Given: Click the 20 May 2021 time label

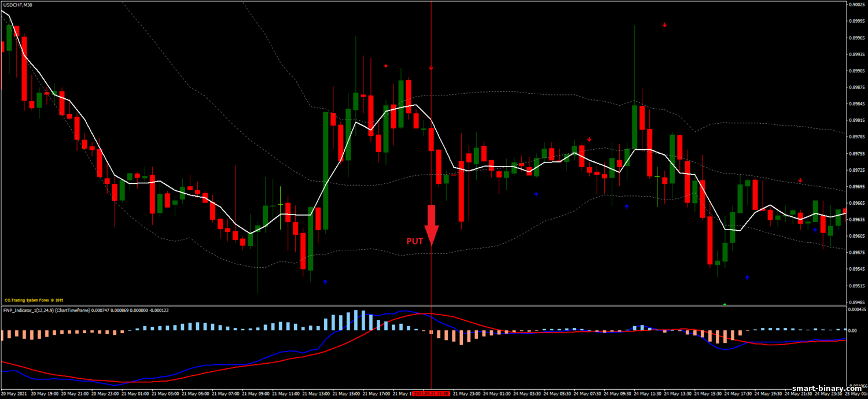Looking at the screenshot, I should 14,393.
